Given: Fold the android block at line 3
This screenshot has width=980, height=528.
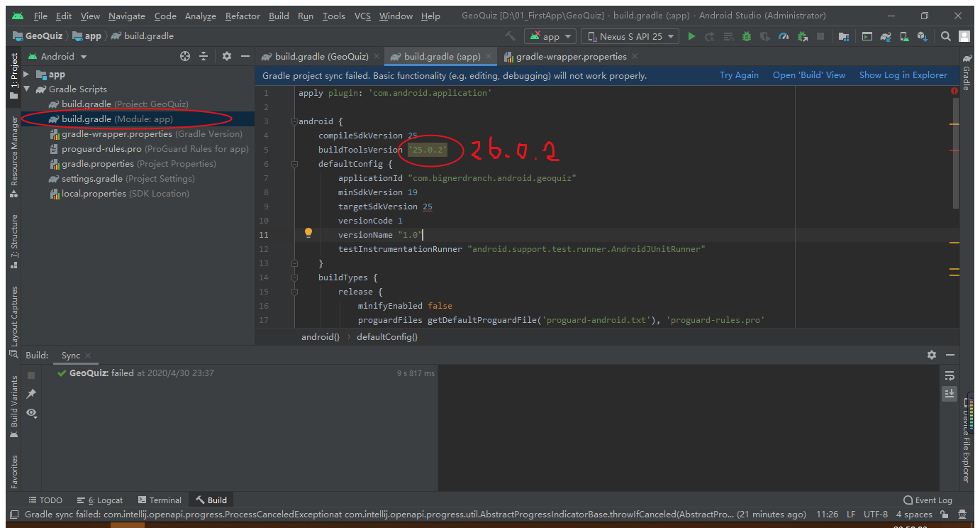Looking at the screenshot, I should coord(294,121).
